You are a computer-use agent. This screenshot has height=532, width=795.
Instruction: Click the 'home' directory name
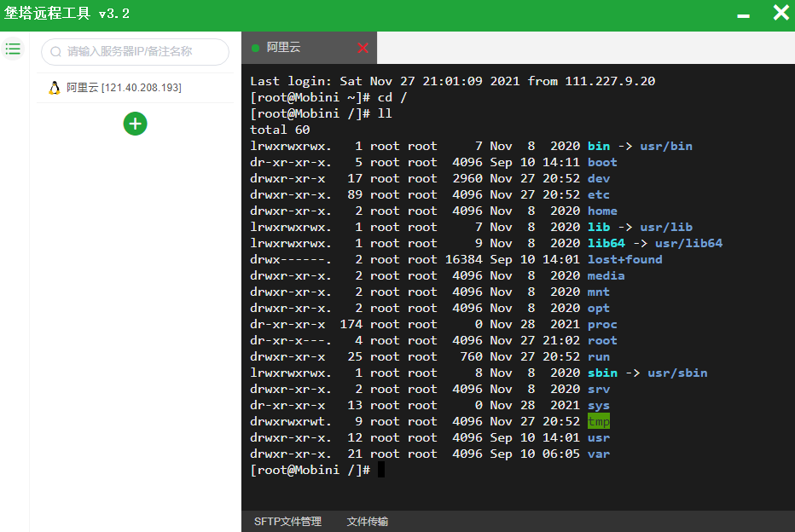click(602, 211)
